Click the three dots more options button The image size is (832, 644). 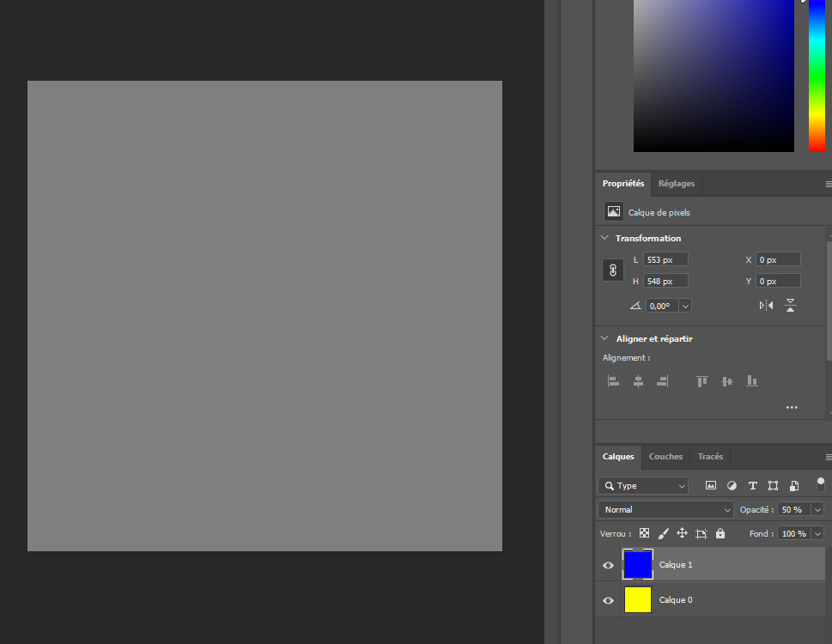pos(791,408)
